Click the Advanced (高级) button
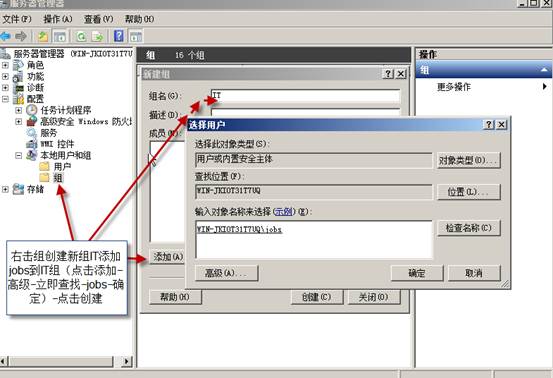553x378 pixels. [226, 273]
